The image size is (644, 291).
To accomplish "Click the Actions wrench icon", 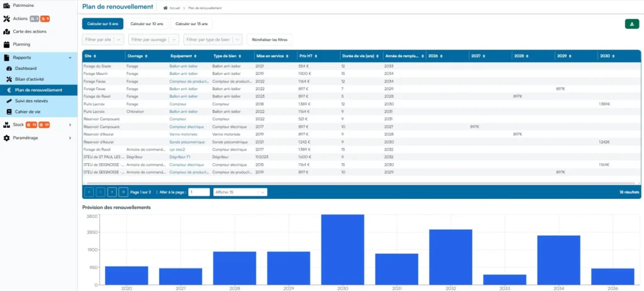I will click(x=6, y=18).
